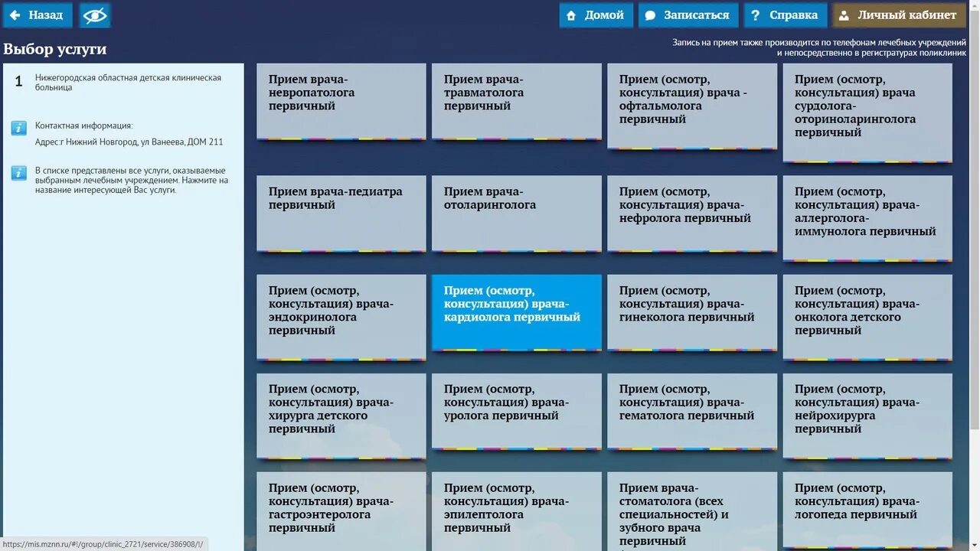Open Личный кабинет
The image size is (980, 551).
click(x=899, y=15)
